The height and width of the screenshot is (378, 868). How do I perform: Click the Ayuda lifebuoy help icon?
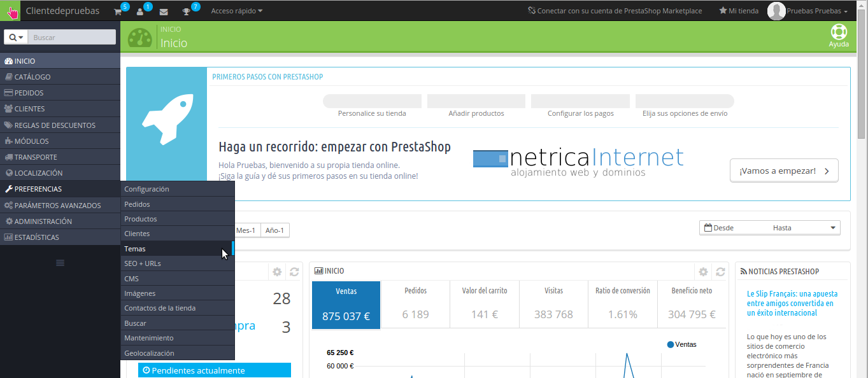[x=839, y=32]
